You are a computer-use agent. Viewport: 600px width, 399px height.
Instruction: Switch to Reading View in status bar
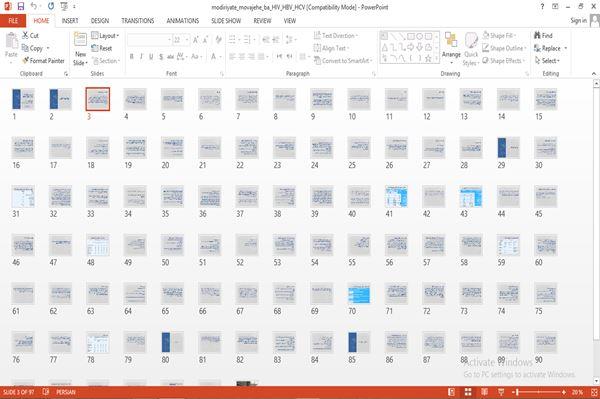coord(484,392)
